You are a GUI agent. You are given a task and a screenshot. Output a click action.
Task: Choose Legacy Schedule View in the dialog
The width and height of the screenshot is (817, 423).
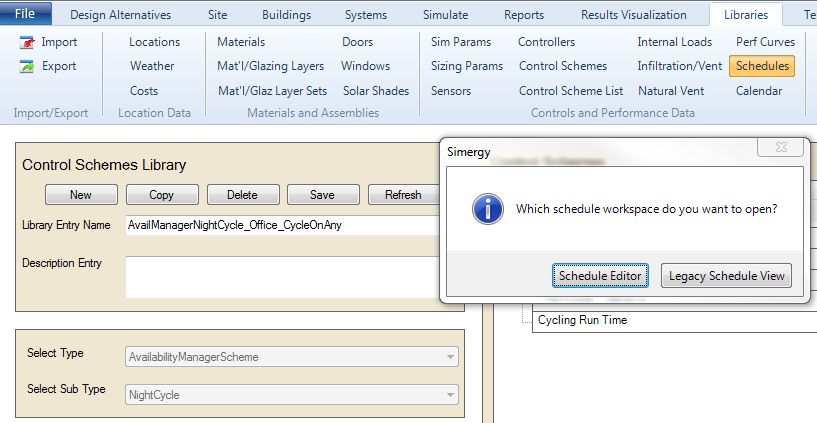click(x=726, y=276)
